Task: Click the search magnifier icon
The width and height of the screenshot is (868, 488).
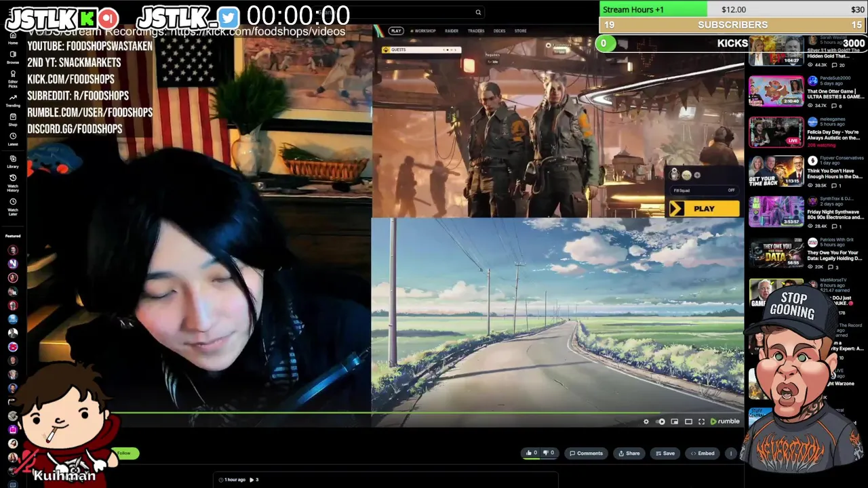Action: [478, 12]
